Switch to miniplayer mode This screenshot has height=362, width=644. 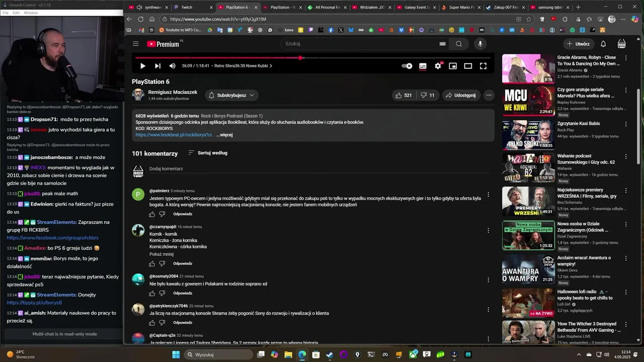[x=453, y=66]
